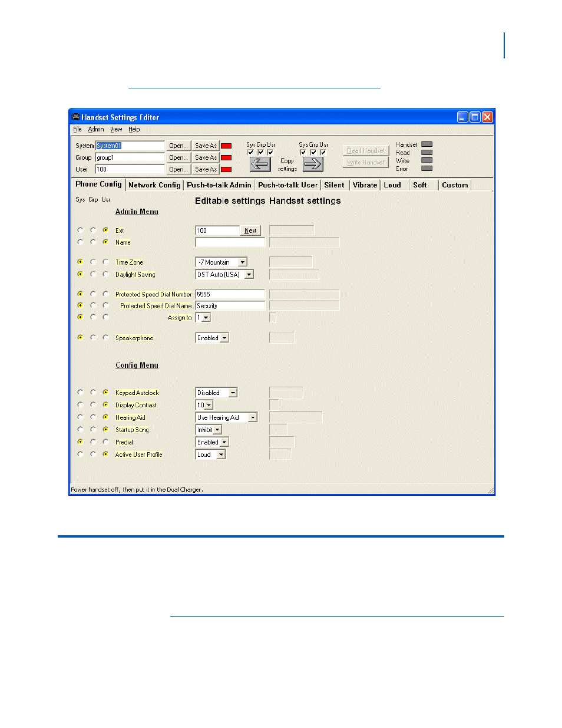Select Usr radio button for Speakerphone
Screen dimensions: 562x728
(105, 337)
